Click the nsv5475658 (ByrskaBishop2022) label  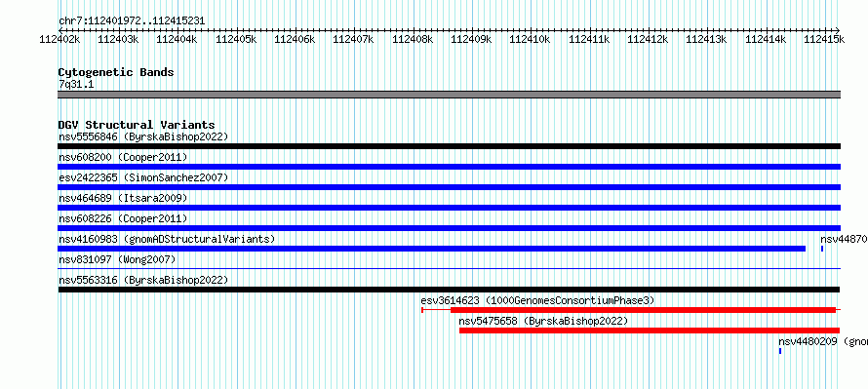[543, 321]
